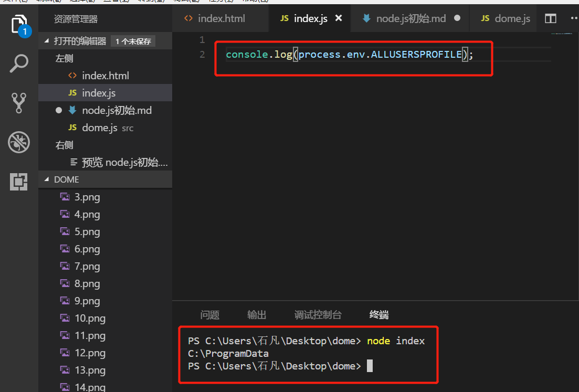
Task: Open the Debug bug icon
Action: [x=19, y=142]
